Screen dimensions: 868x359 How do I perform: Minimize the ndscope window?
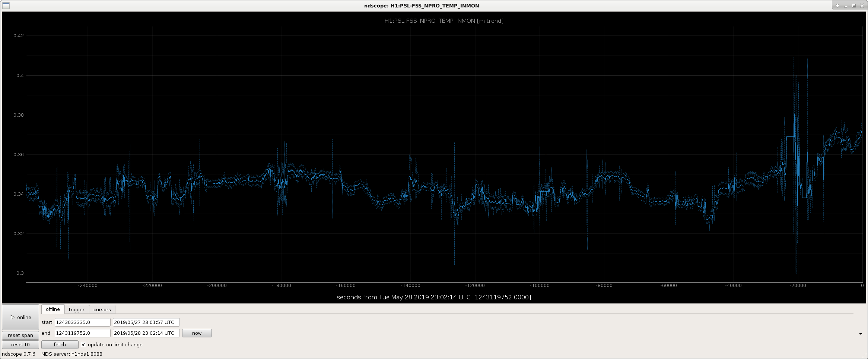(x=846, y=6)
